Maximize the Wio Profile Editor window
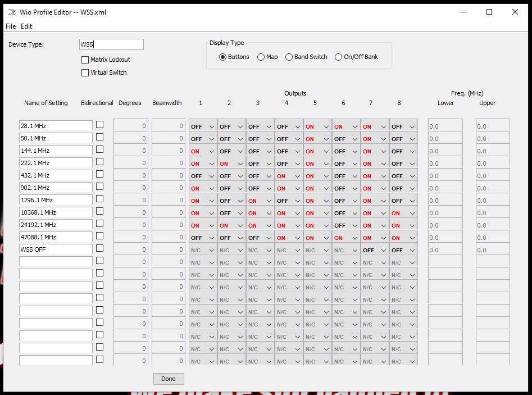The width and height of the screenshot is (532, 395). (489, 12)
